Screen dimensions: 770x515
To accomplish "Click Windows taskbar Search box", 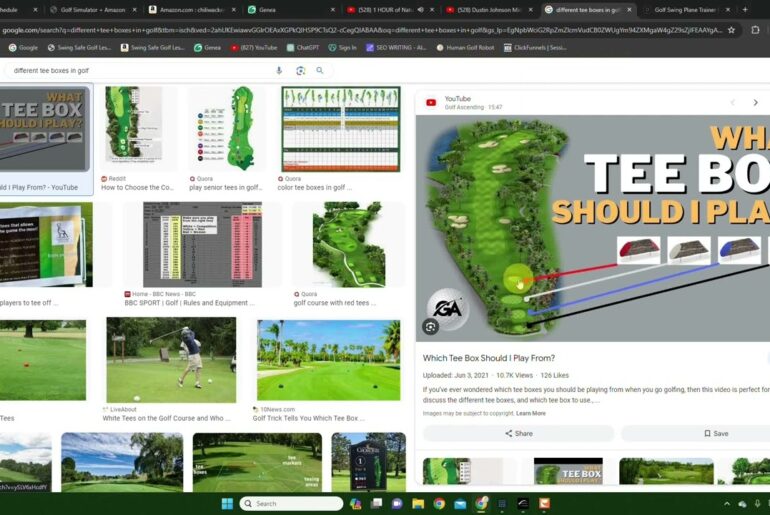I will [291, 503].
